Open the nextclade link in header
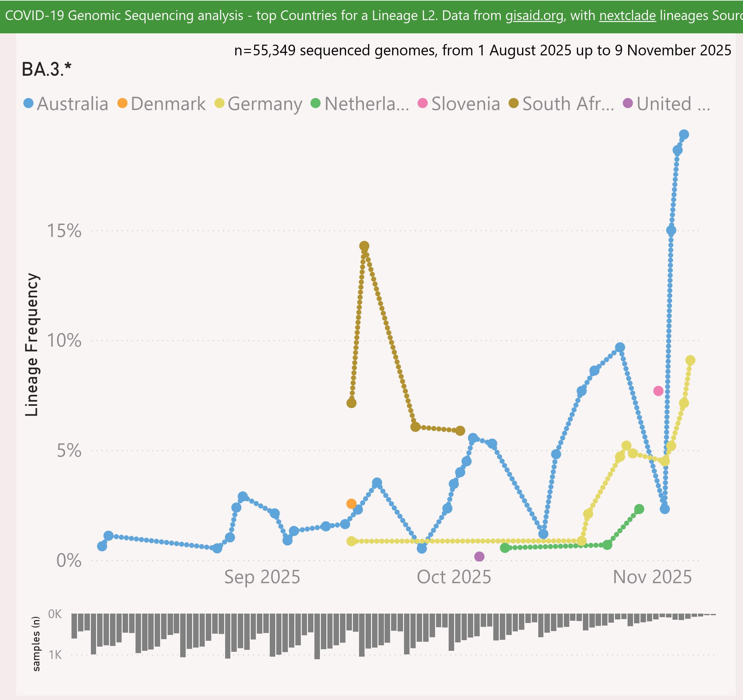This screenshot has height=700, width=743. tap(627, 16)
